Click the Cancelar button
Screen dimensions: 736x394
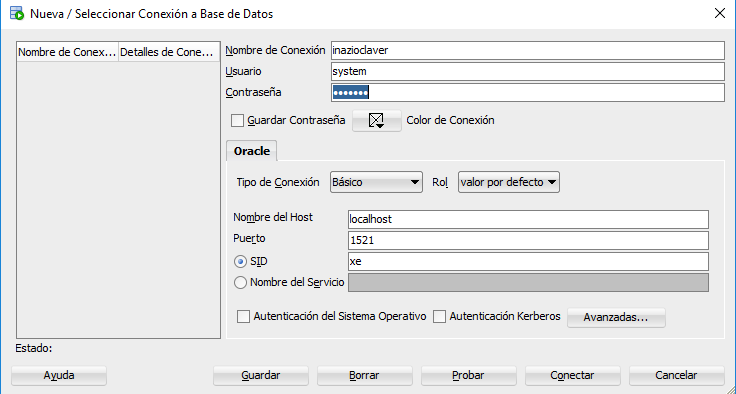(676, 376)
